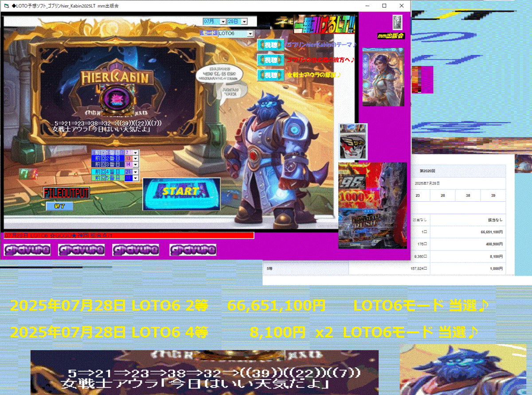Minimize the LOTO予想ソフト window

367,6
